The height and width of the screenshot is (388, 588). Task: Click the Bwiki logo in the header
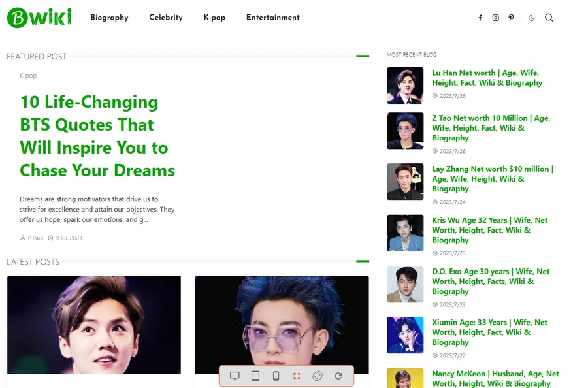tap(39, 18)
